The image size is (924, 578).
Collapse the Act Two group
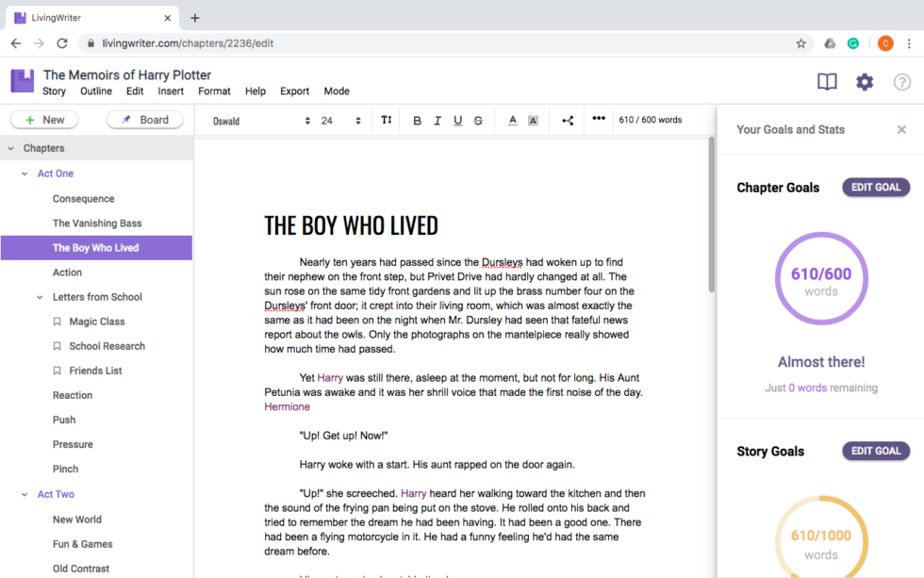pos(25,494)
